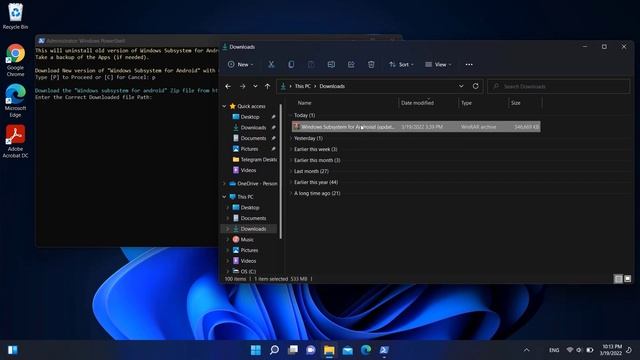The image size is (640, 360).
Task: Open the Sort dropdown menu
Action: [401, 64]
